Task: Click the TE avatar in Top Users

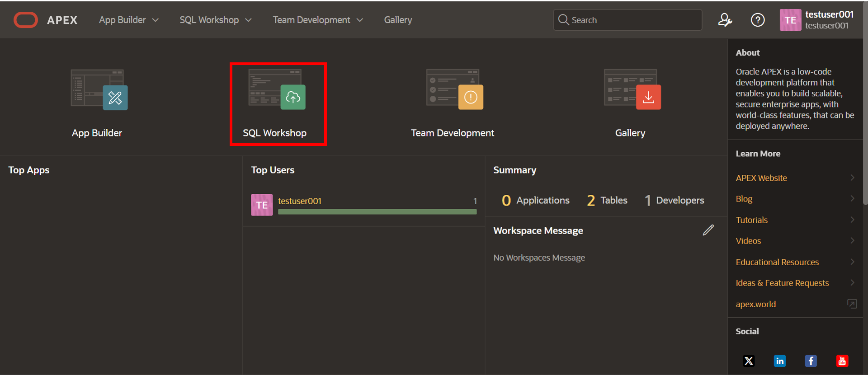Action: (262, 205)
